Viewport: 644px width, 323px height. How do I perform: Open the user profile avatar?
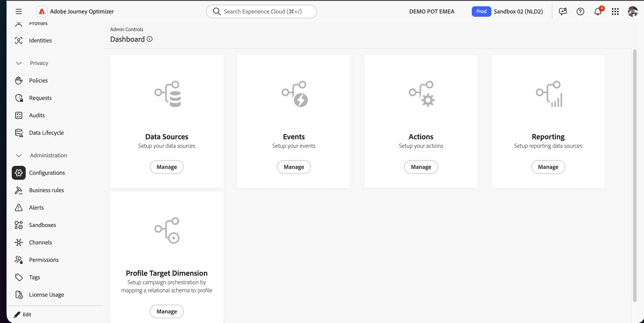[632, 12]
